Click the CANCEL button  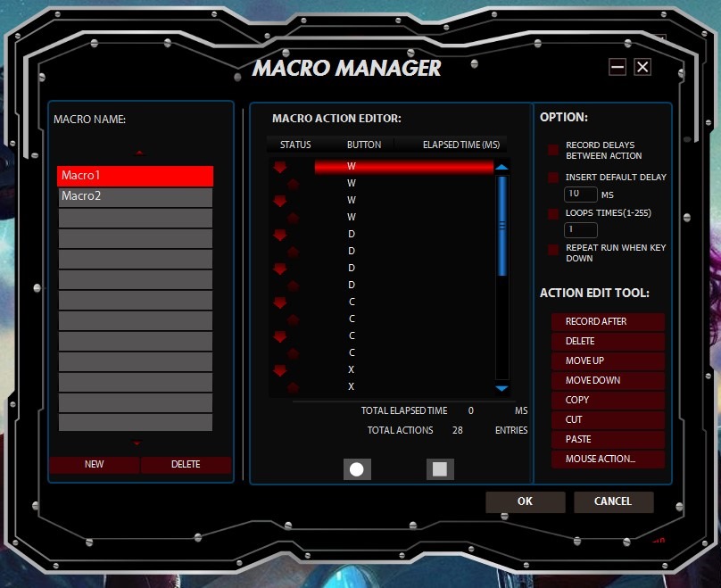click(613, 501)
